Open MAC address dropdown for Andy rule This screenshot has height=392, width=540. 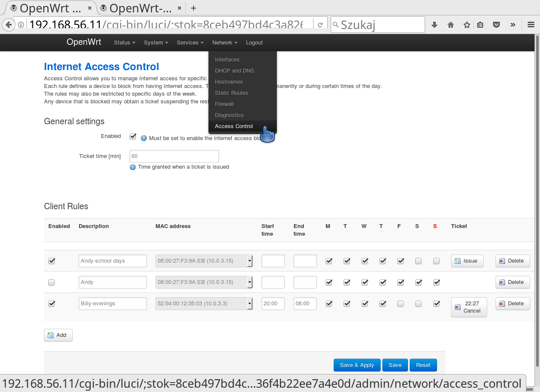(x=204, y=282)
